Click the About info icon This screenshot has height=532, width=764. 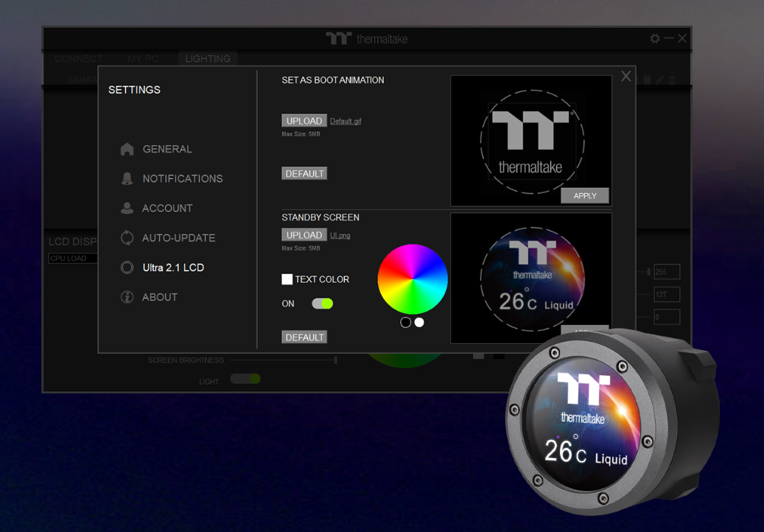coord(127,297)
